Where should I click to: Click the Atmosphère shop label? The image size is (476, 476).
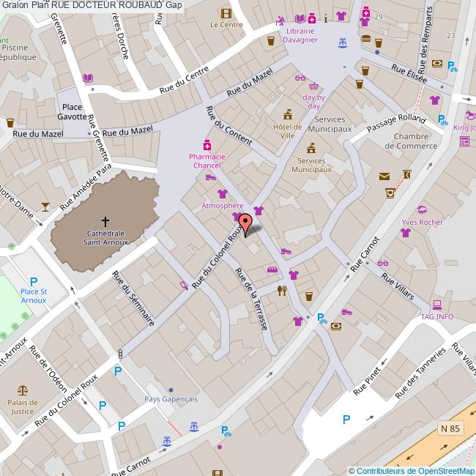point(223,206)
